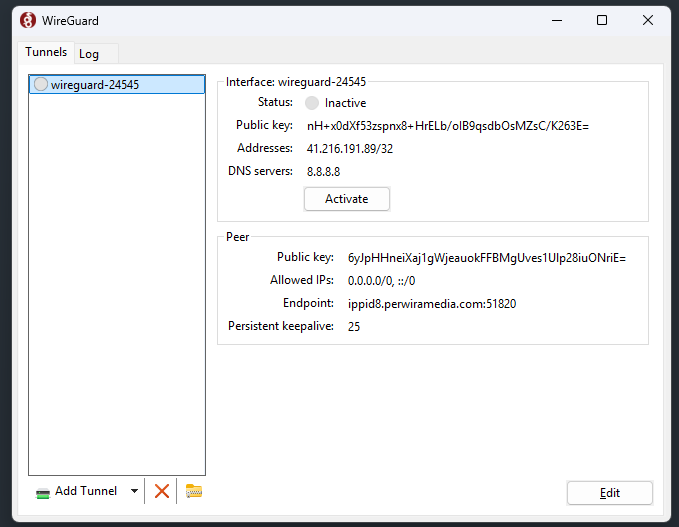The image size is (679, 527).
Task: Click the Edit button
Action: coord(609,493)
